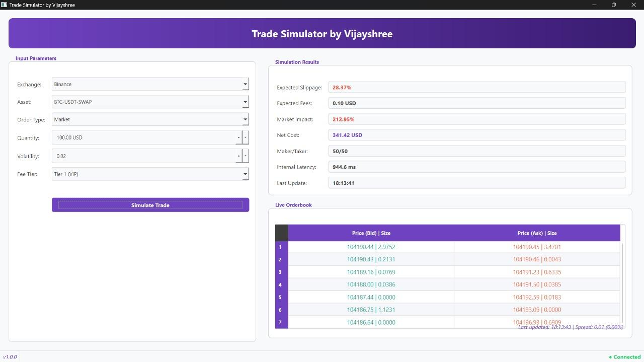Viewport: 644px width, 362px height.
Task: Select bid cell 104189.16 | 0.0769
Action: (371, 272)
